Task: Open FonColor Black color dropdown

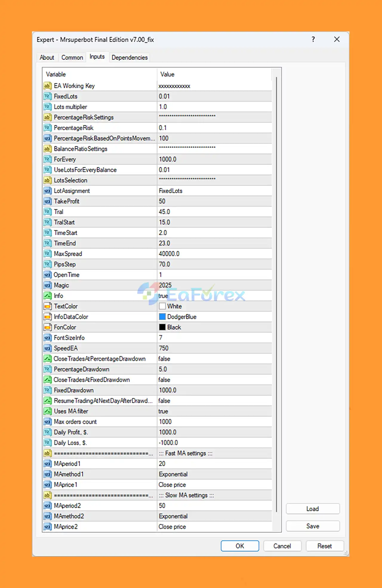Action: [x=214, y=327]
